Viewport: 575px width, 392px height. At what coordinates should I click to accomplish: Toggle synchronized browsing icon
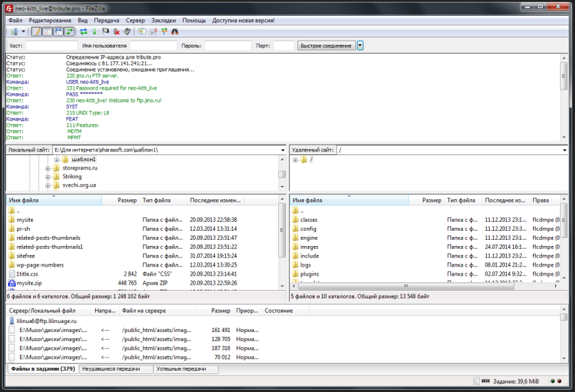(164, 32)
